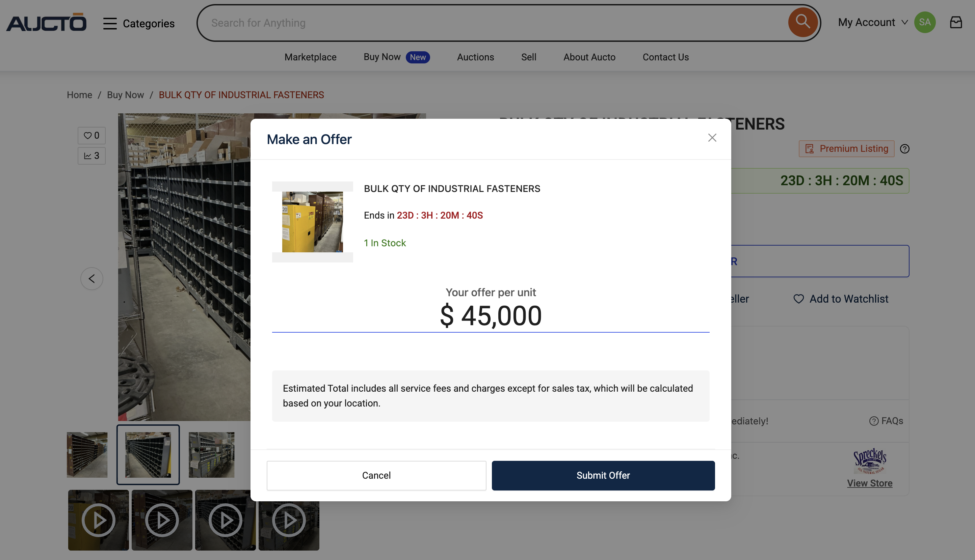Image resolution: width=975 pixels, height=560 pixels.
Task: Play the yellow cabinet video thumbnail
Action: point(98,520)
